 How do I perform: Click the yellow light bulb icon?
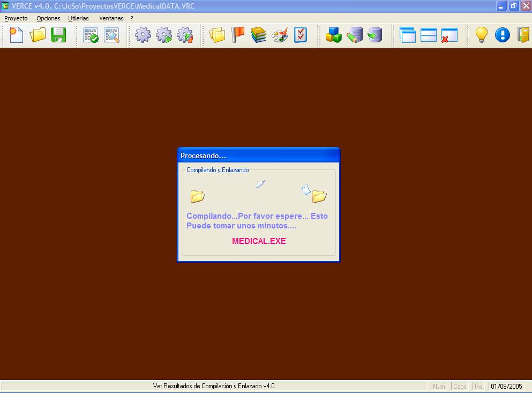click(482, 35)
